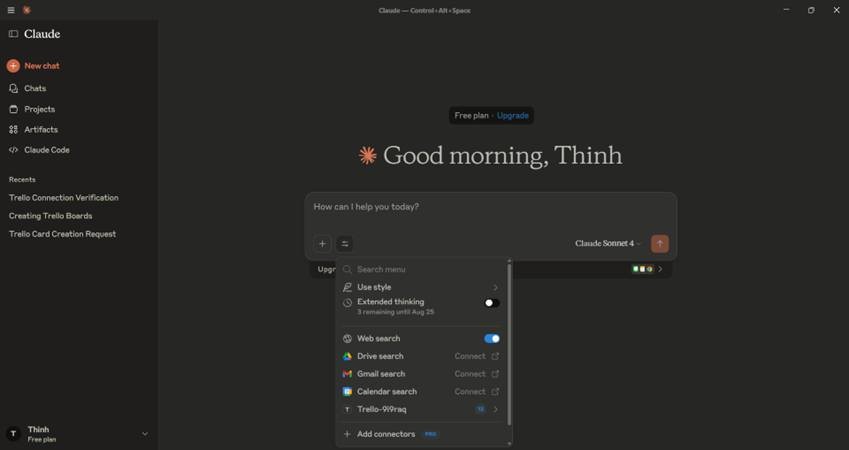The height and width of the screenshot is (450, 849).
Task: Select Add connectors menu entry
Action: (x=385, y=434)
